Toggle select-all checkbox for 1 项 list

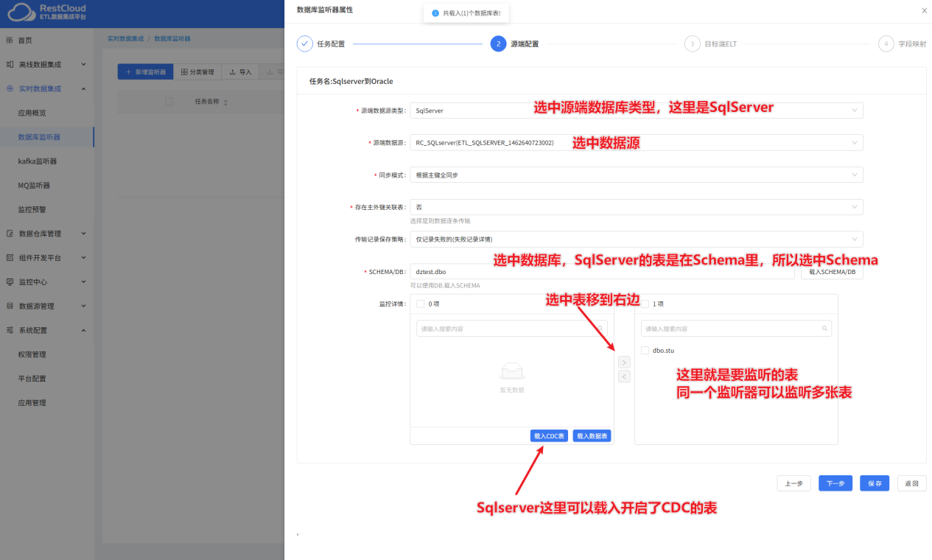click(x=645, y=304)
